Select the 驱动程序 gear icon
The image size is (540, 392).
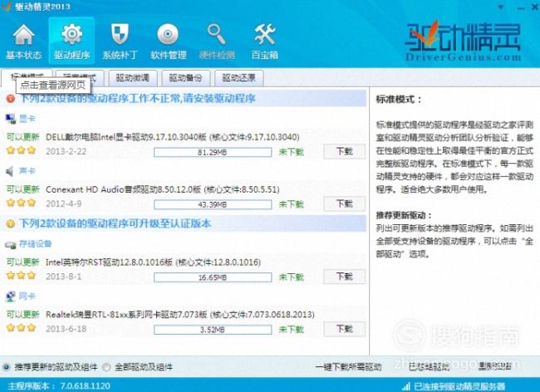pyautogui.click(x=71, y=34)
